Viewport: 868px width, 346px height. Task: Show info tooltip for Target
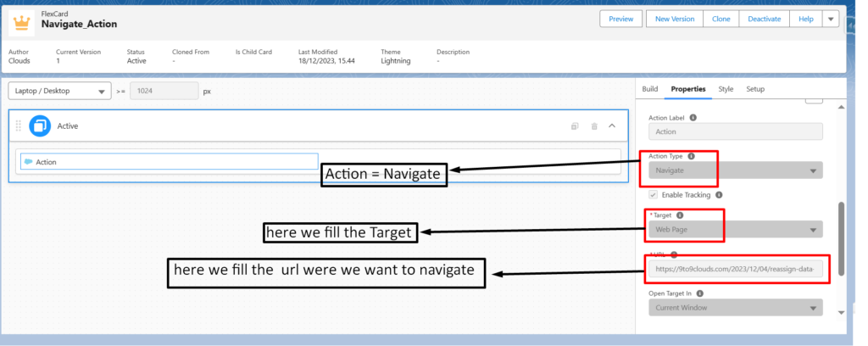[680, 215]
